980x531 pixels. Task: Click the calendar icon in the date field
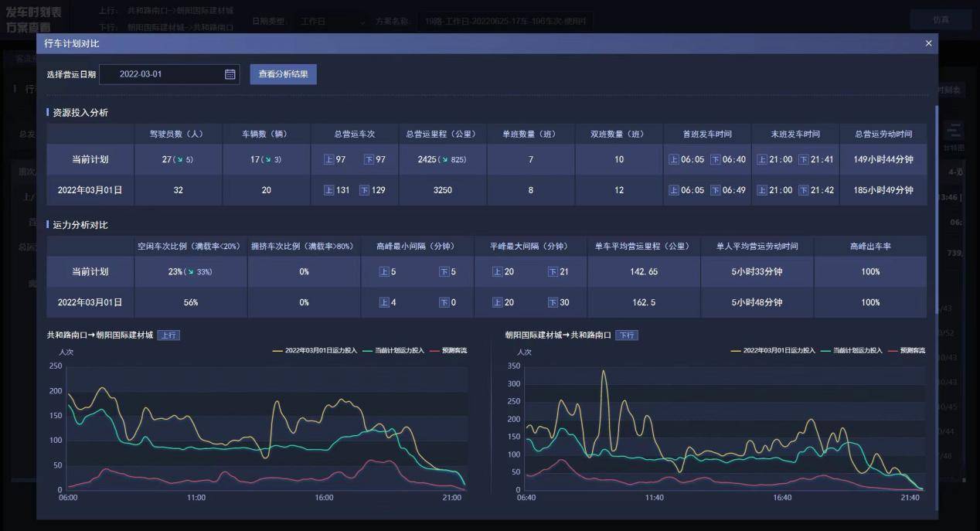(x=230, y=74)
